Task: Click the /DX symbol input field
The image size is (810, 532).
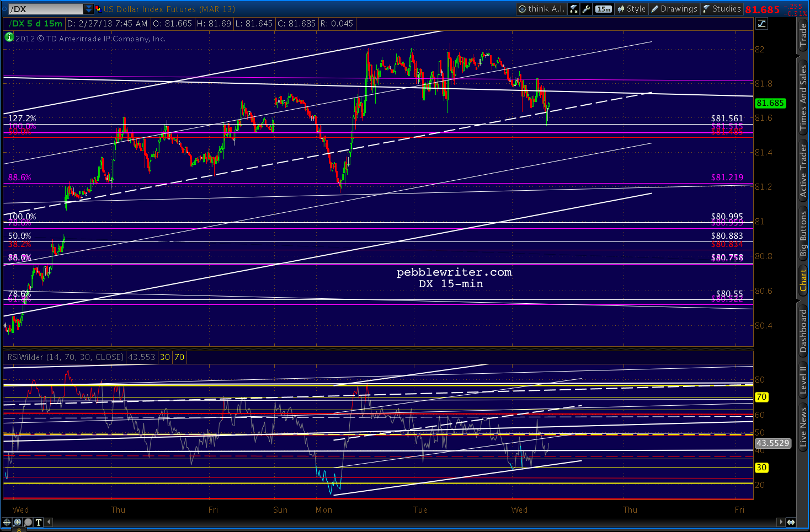Action: click(x=46, y=9)
